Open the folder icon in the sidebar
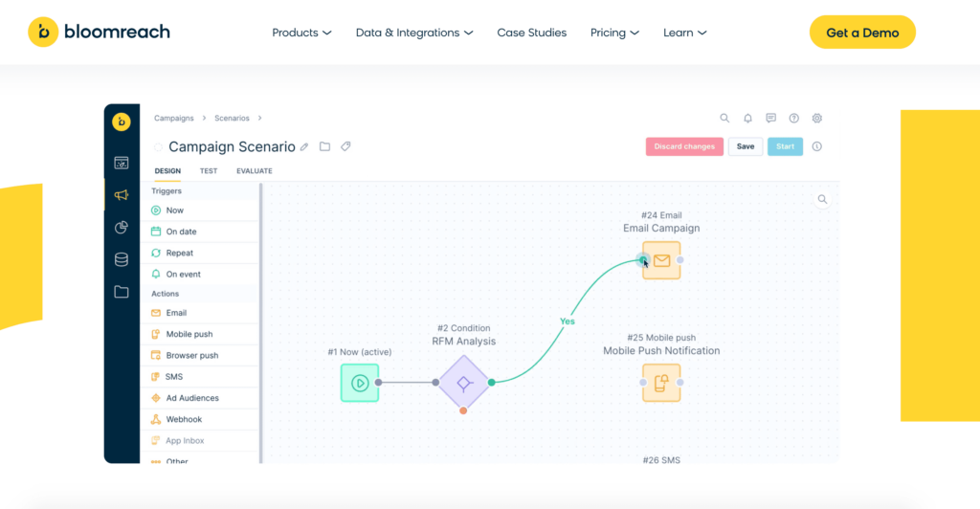980x509 pixels. pyautogui.click(x=122, y=292)
